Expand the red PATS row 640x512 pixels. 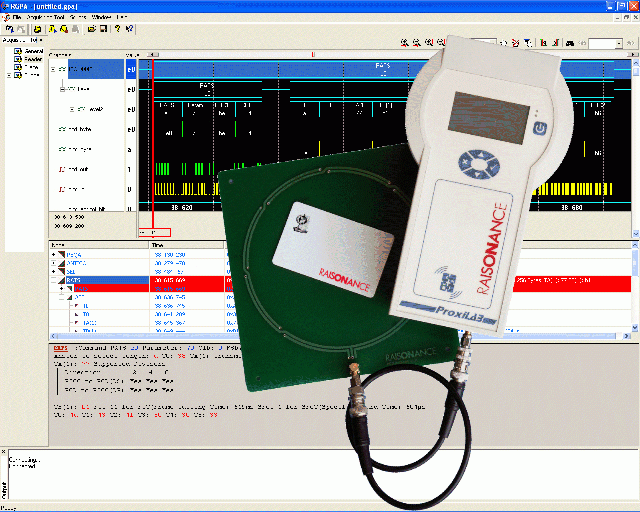(x=62, y=289)
